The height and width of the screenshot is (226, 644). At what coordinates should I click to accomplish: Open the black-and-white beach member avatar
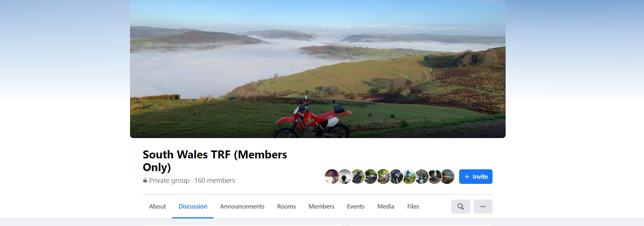click(x=345, y=177)
